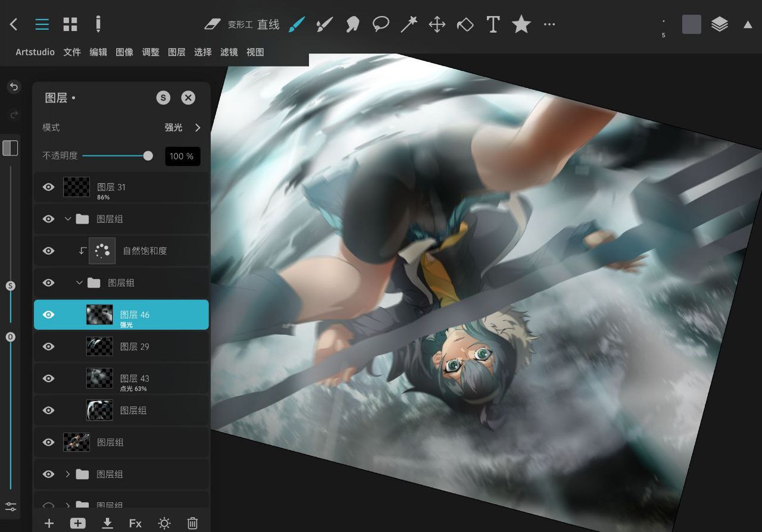Select the star Shape tool
The width and height of the screenshot is (762, 532).
click(x=521, y=24)
